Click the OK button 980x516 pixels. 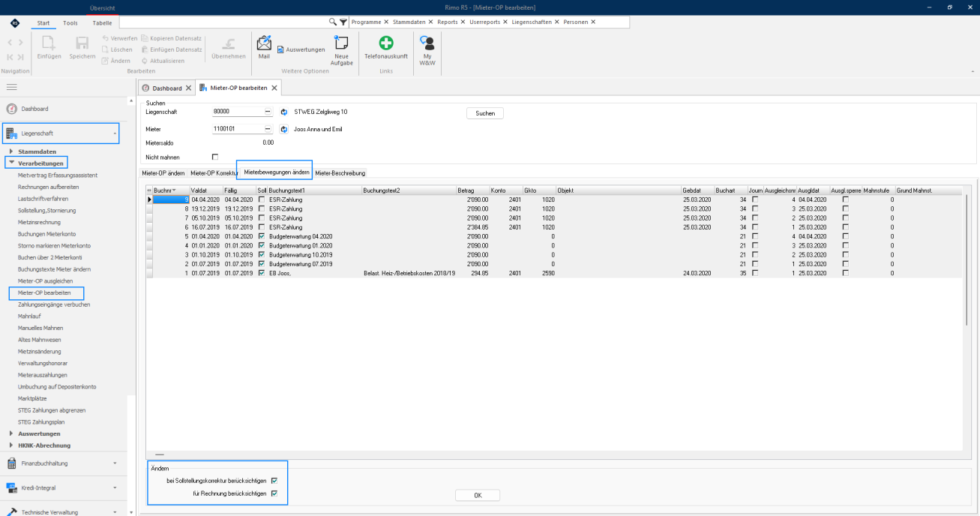[478, 495]
